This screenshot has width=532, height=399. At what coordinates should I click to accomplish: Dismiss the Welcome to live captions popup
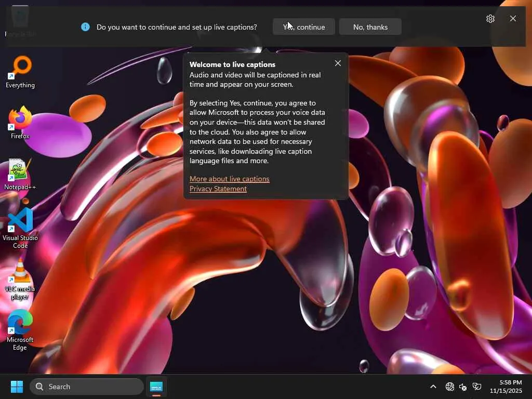tap(338, 63)
